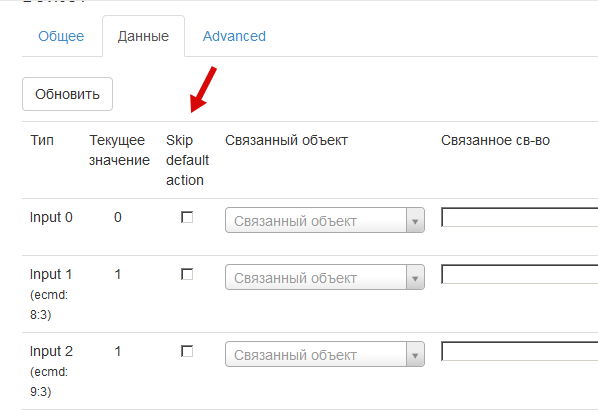Focus Связанное св-во field for Input 2
The height and width of the screenshot is (412, 598).
(x=519, y=351)
